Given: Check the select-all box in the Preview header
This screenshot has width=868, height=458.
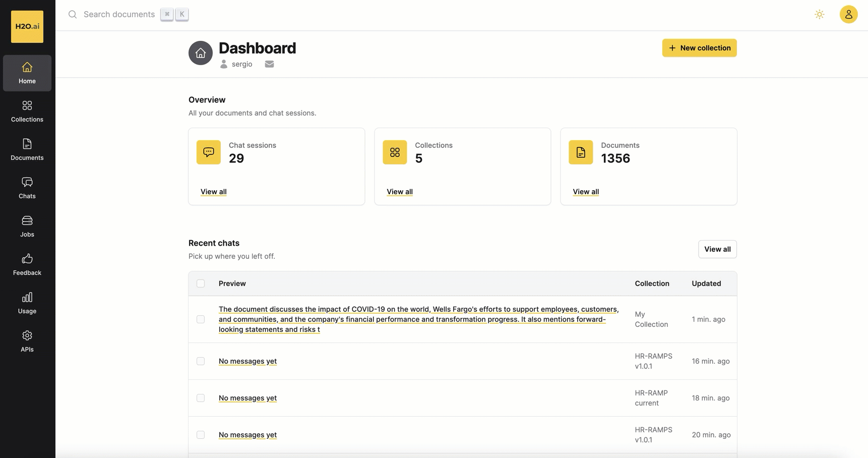Looking at the screenshot, I should pyautogui.click(x=201, y=283).
